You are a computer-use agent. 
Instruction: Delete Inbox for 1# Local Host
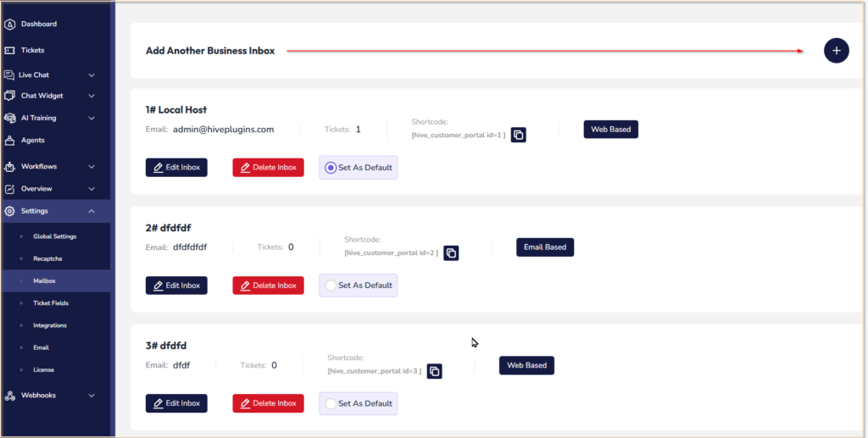click(x=268, y=168)
